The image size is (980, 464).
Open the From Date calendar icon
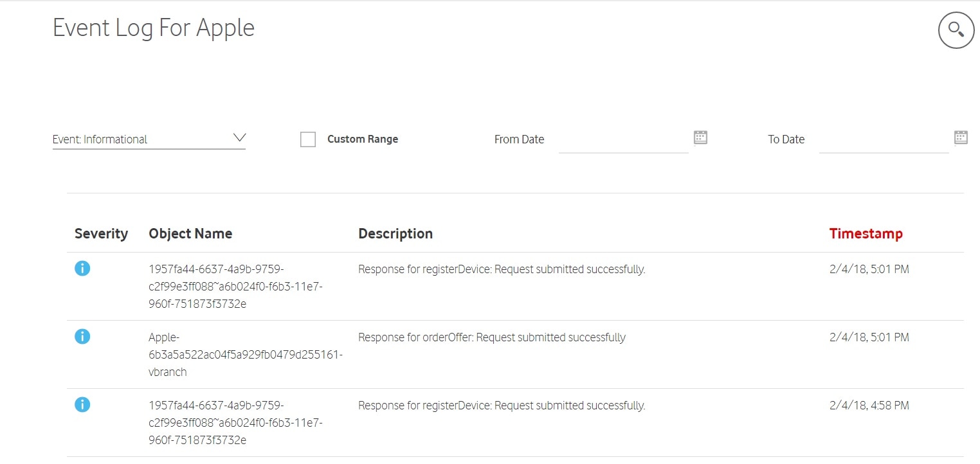pos(700,137)
